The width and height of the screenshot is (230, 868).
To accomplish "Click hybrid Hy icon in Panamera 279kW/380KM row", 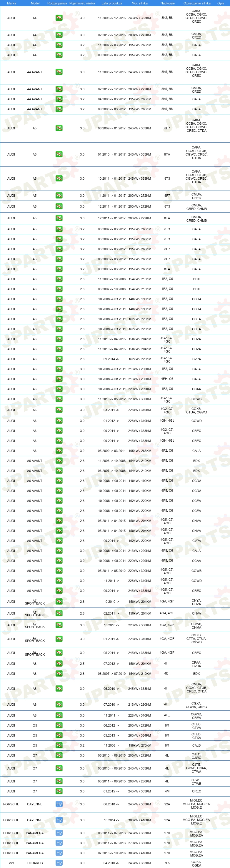I will (x=59, y=843).
